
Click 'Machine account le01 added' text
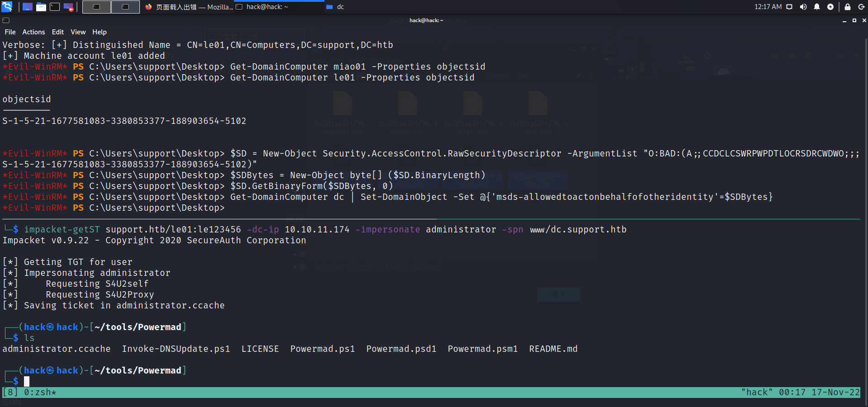[x=94, y=56]
